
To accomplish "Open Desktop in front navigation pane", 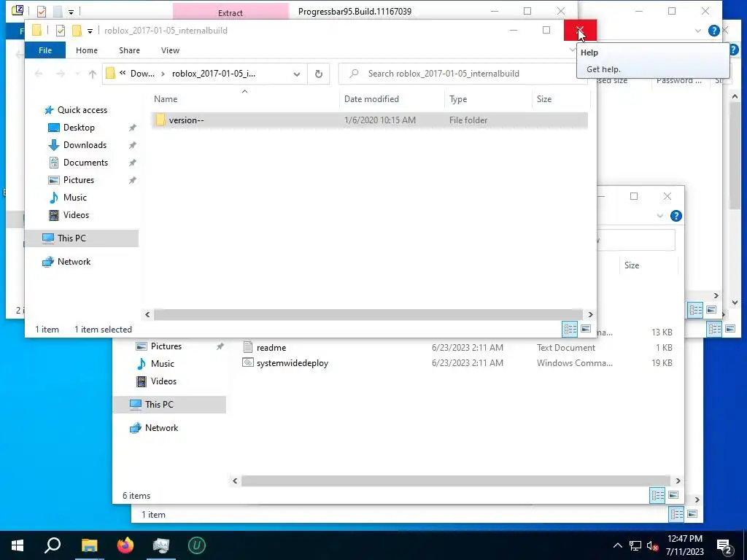I will click(79, 128).
